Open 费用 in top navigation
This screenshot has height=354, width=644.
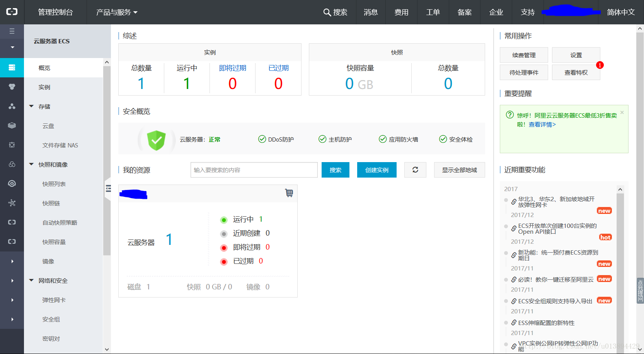[x=401, y=12]
